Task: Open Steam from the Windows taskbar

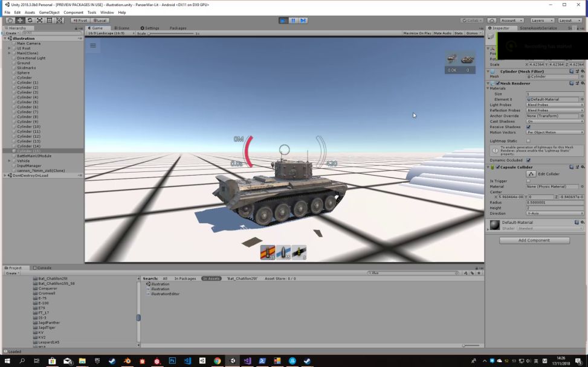Action: pyautogui.click(x=112, y=361)
